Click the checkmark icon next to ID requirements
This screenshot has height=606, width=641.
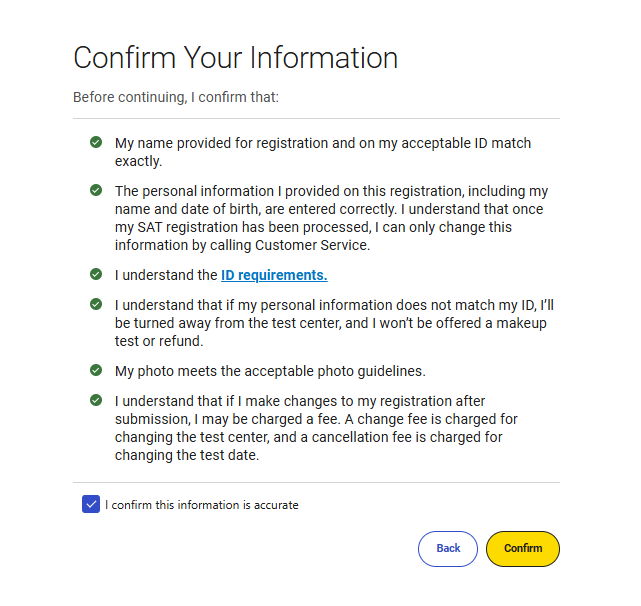tap(95, 274)
